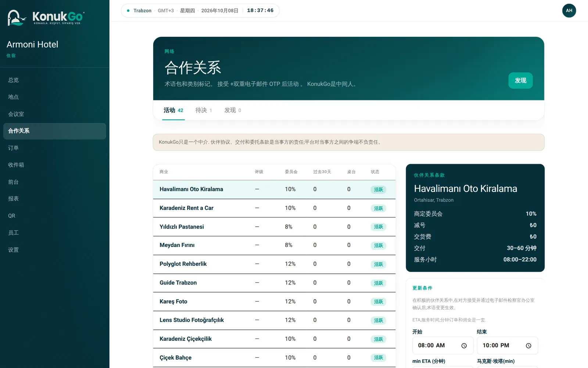
Task: Click the green 发现 button
Action: [x=520, y=80]
